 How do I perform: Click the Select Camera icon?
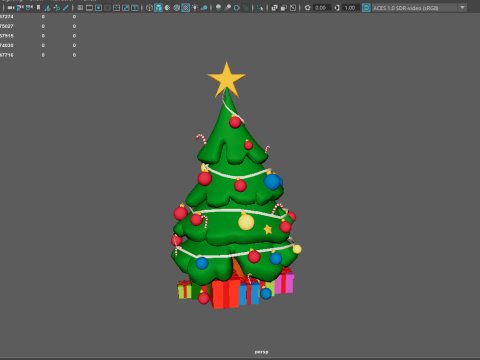pyautogui.click(x=11, y=8)
